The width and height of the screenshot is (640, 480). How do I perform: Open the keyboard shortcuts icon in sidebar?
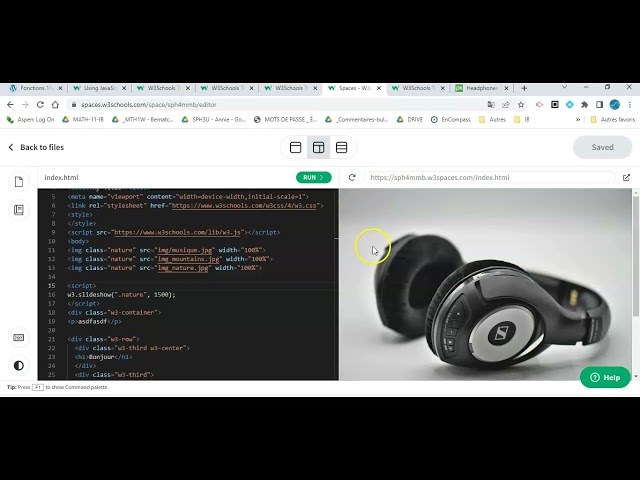pyautogui.click(x=19, y=338)
